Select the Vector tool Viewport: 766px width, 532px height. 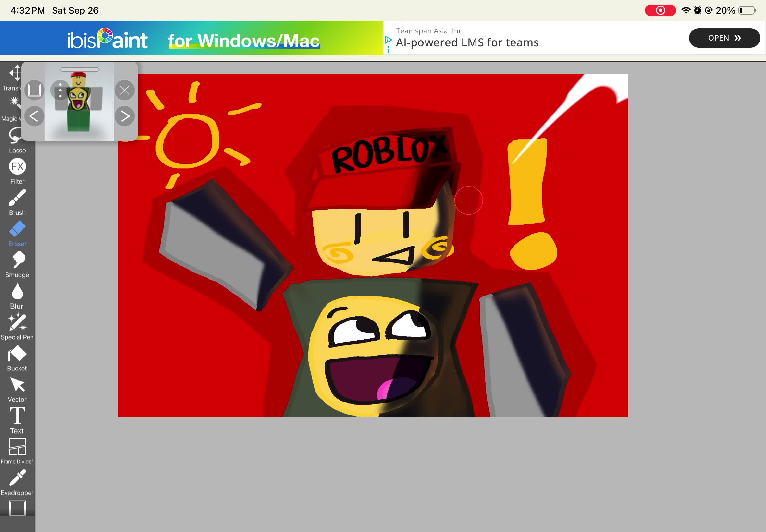point(17,389)
